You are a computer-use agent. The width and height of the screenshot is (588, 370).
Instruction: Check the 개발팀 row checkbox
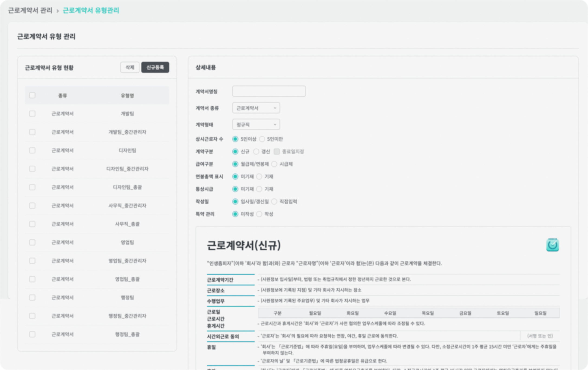coord(32,114)
